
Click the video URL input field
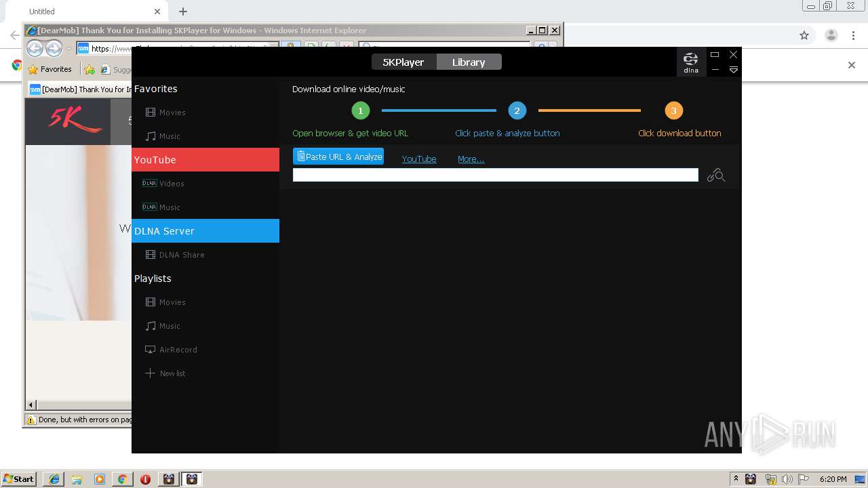point(495,175)
